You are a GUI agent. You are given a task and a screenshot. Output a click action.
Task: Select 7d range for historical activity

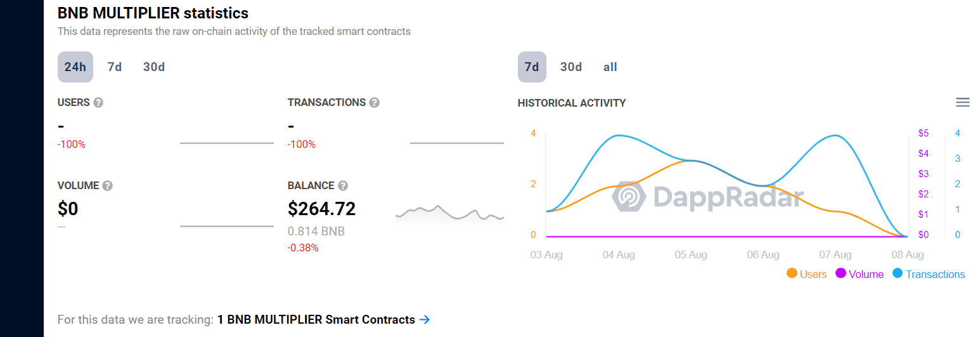tap(532, 67)
